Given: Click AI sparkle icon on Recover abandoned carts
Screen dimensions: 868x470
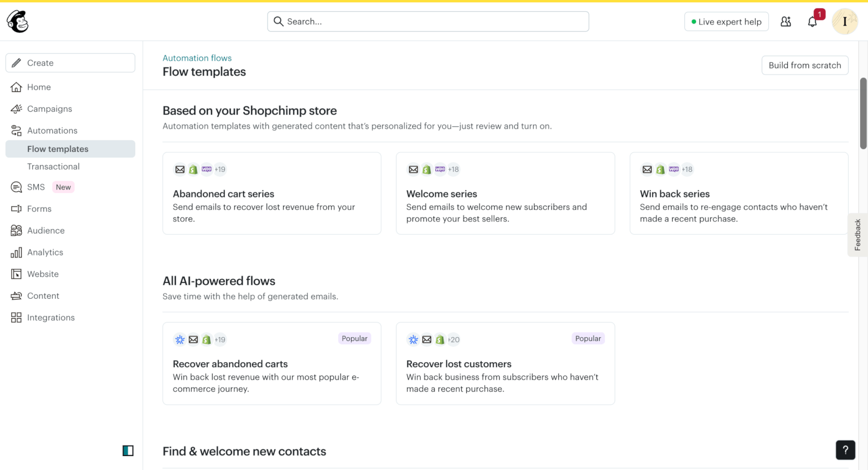Looking at the screenshot, I should (x=180, y=339).
